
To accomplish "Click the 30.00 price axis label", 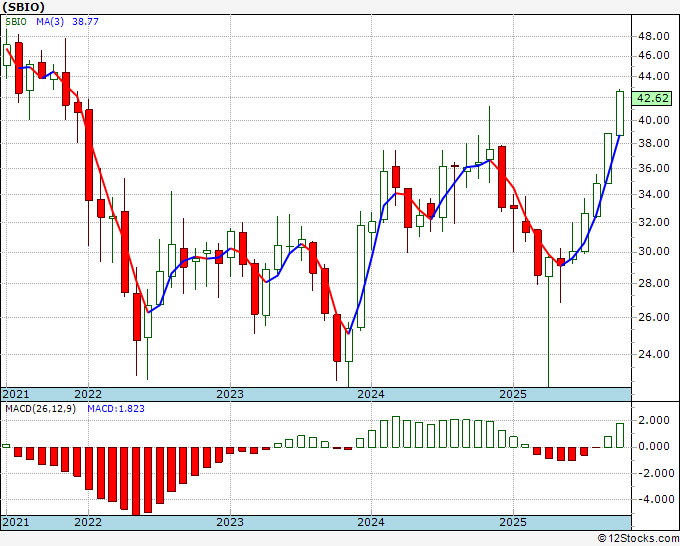I will click(x=654, y=252).
